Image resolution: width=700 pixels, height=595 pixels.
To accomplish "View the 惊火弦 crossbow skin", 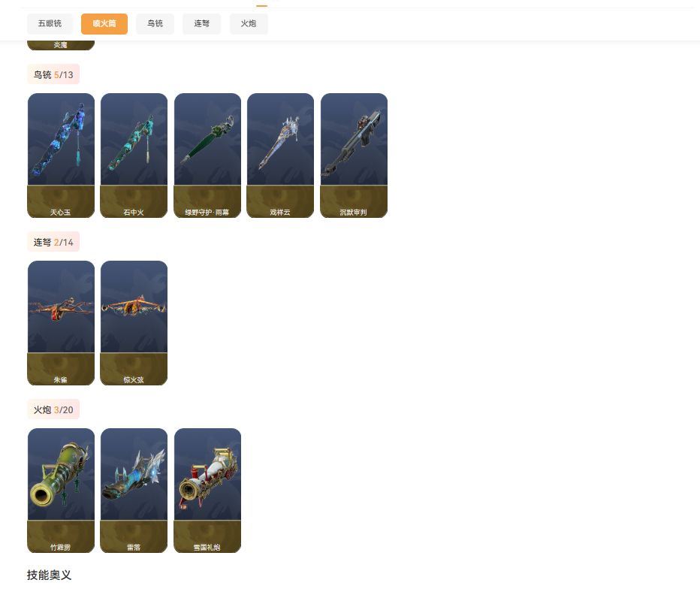I will (134, 323).
